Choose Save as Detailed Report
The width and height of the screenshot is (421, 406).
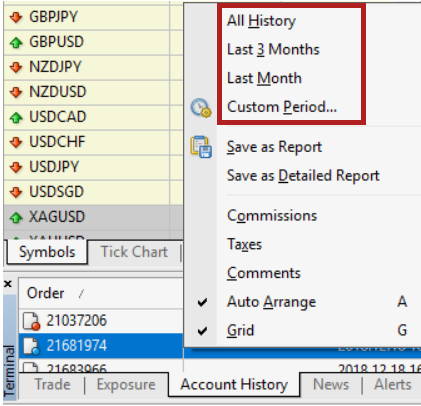pyautogui.click(x=303, y=176)
